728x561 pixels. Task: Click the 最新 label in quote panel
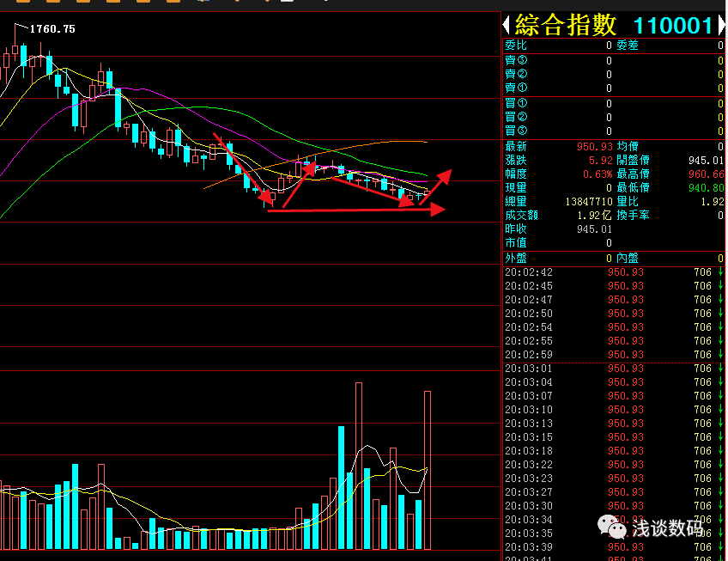tap(516, 146)
